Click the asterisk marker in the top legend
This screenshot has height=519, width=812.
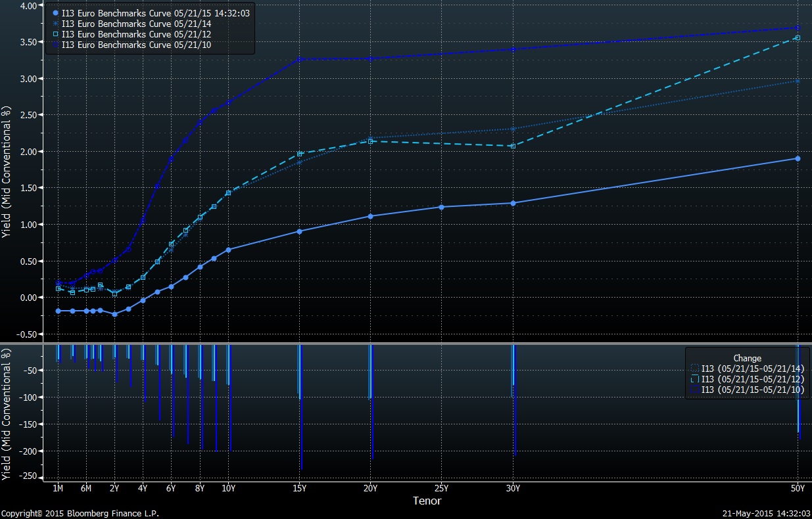click(x=56, y=23)
